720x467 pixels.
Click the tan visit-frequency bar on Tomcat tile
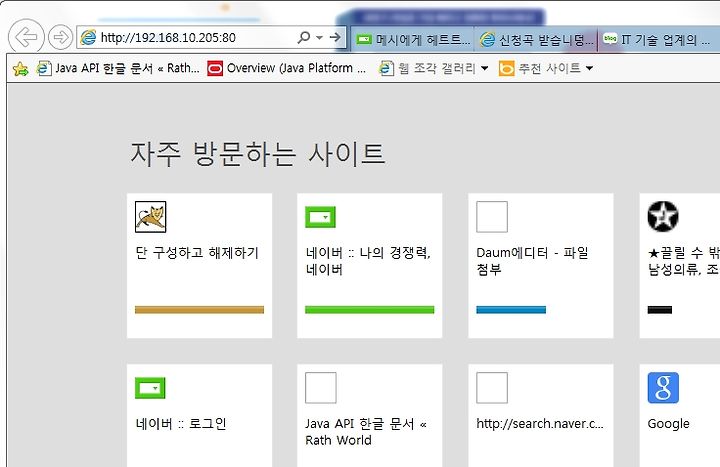pyautogui.click(x=199, y=310)
